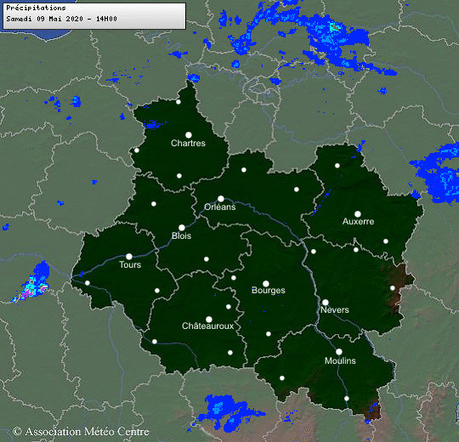Click the Chartres city label
This screenshot has width=459, height=442.
click(x=188, y=143)
